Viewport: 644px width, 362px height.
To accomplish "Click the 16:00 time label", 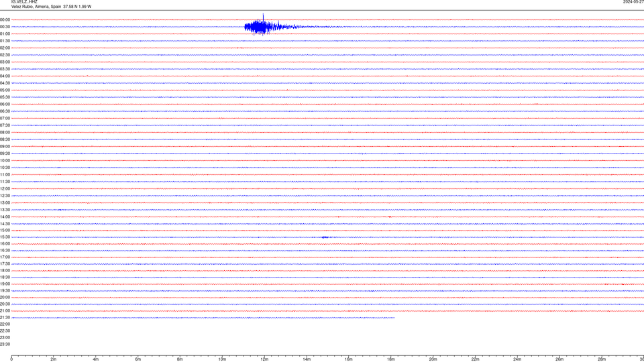I will coord(5,244).
